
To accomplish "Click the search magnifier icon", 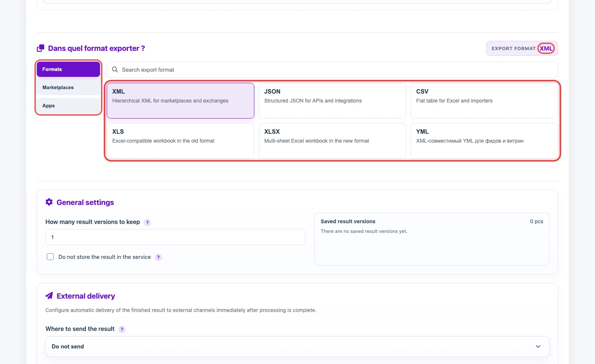I will (x=115, y=70).
